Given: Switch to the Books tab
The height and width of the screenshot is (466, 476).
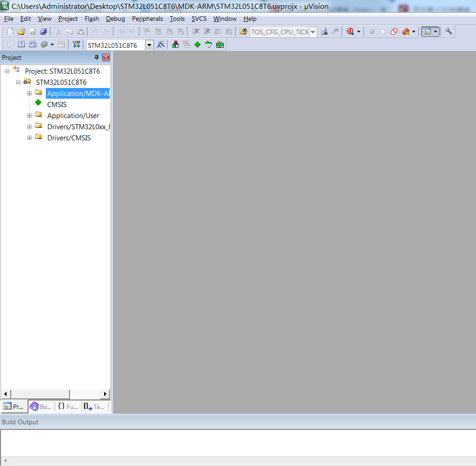Looking at the screenshot, I should pyautogui.click(x=41, y=407).
